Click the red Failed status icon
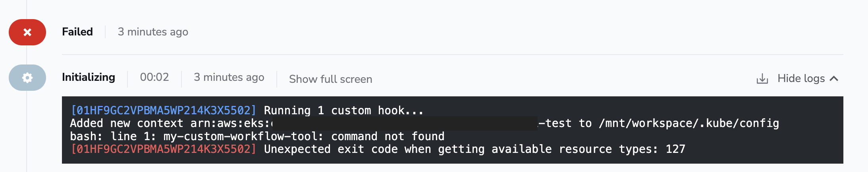Viewport: 868px width, 172px height. pos(27,32)
